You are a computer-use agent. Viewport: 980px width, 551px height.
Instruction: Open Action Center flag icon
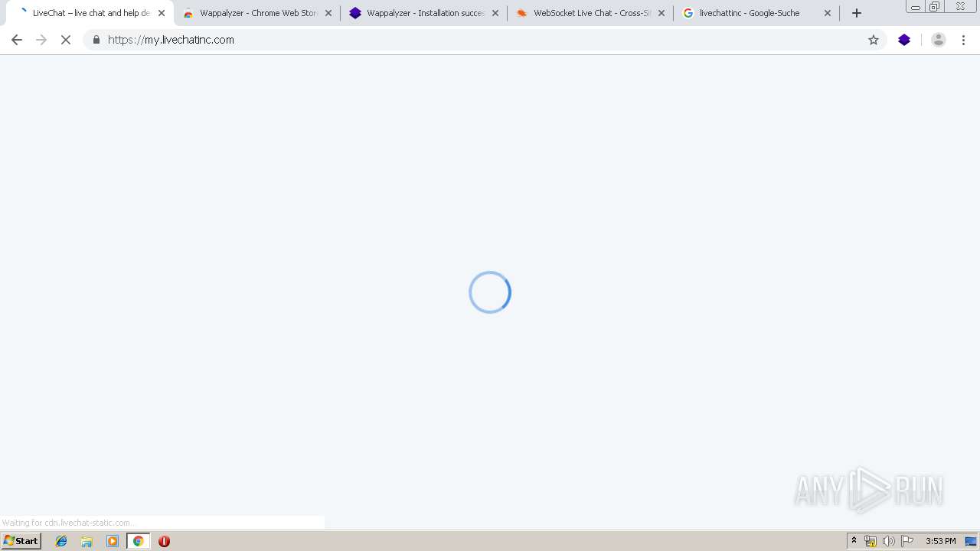[x=907, y=541]
